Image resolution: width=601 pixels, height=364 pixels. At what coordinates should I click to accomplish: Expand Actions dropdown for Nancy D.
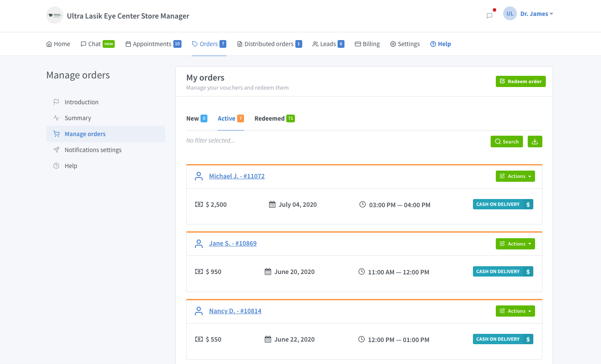coord(515,311)
